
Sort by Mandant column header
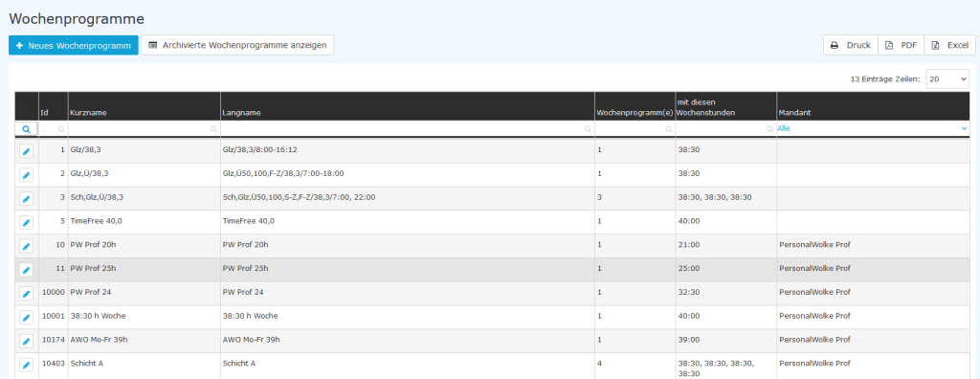pyautogui.click(x=873, y=106)
